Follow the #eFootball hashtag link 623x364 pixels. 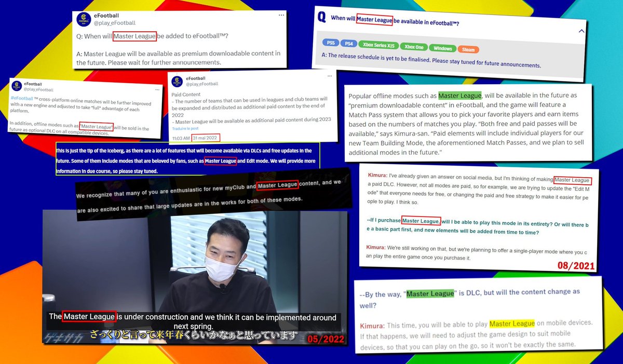[21, 98]
